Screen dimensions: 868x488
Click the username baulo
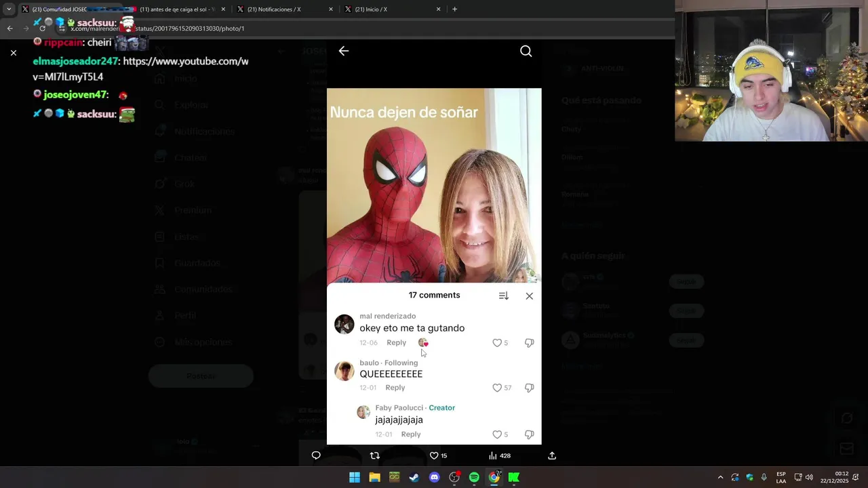tap(369, 363)
